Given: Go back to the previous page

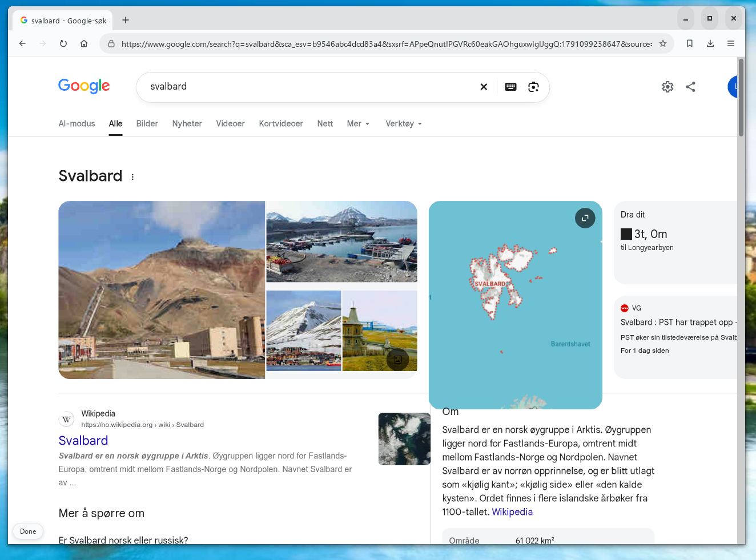Looking at the screenshot, I should 22,43.
